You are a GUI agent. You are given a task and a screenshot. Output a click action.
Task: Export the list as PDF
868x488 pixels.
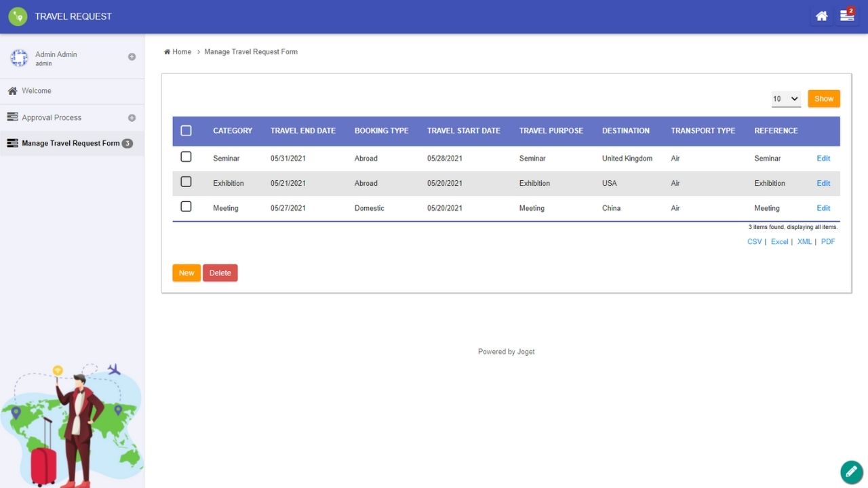pos(827,242)
